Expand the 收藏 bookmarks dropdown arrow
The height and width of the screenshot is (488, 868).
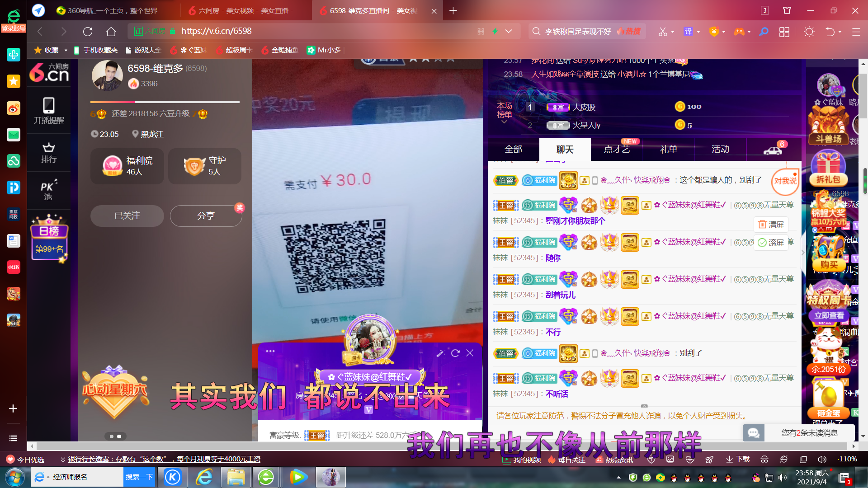pos(66,50)
